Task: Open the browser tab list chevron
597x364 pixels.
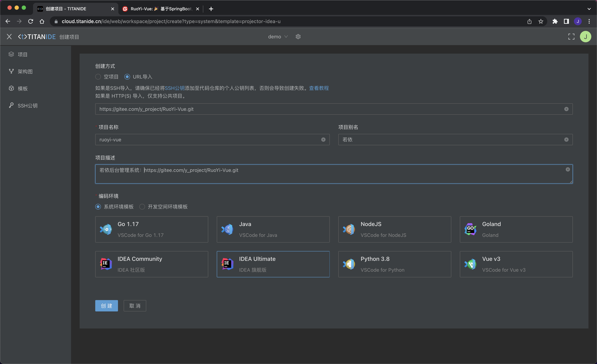Action: pos(589,9)
